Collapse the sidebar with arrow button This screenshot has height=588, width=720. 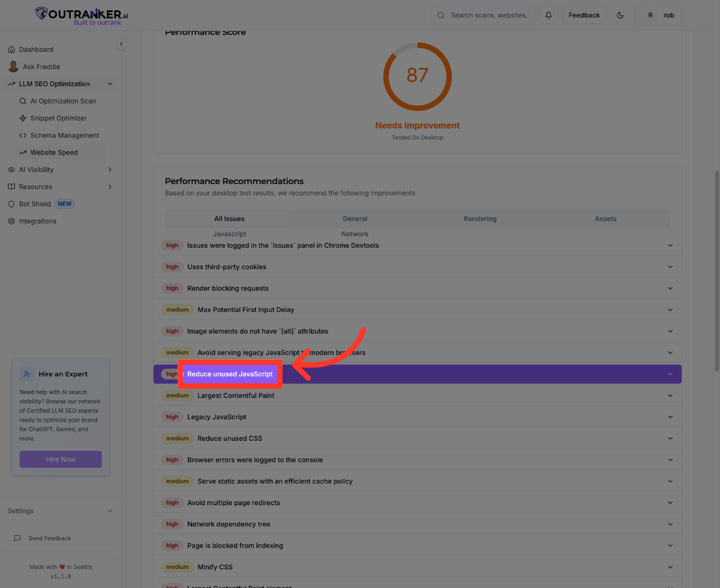pyautogui.click(x=121, y=44)
